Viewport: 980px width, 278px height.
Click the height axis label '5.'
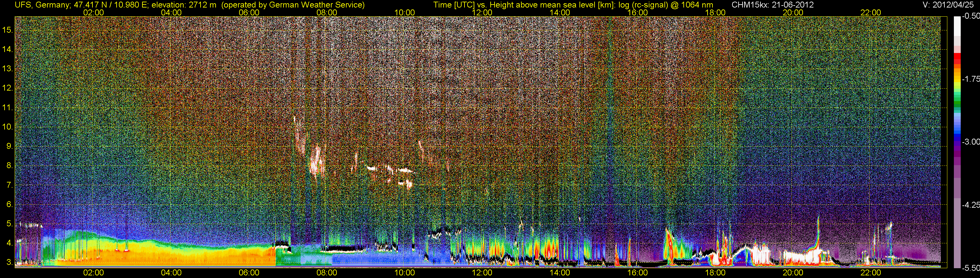[10, 223]
